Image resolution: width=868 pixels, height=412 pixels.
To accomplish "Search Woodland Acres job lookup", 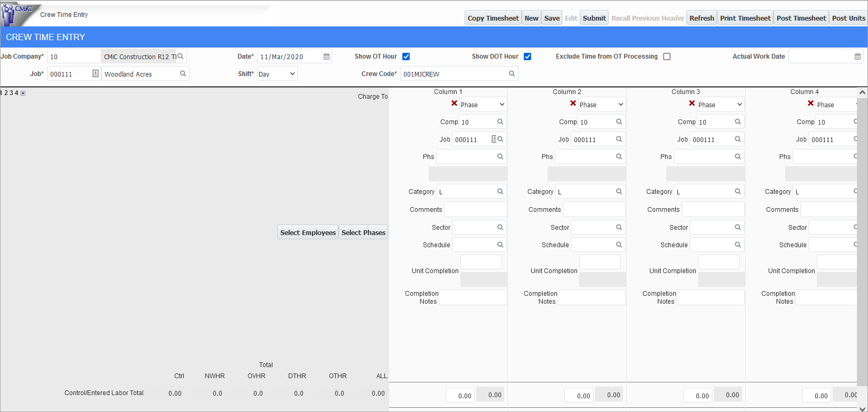I will click(x=183, y=74).
